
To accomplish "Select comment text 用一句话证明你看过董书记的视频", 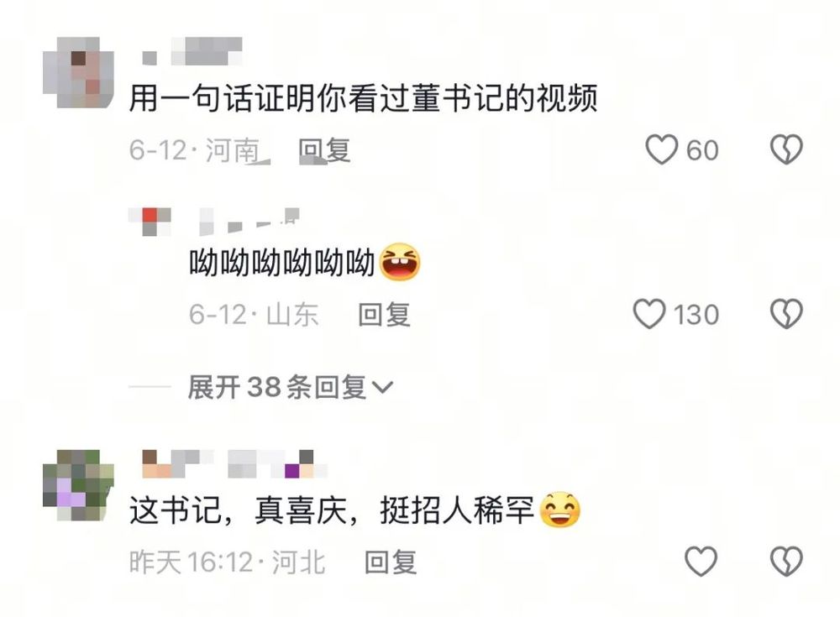I will click(363, 98).
